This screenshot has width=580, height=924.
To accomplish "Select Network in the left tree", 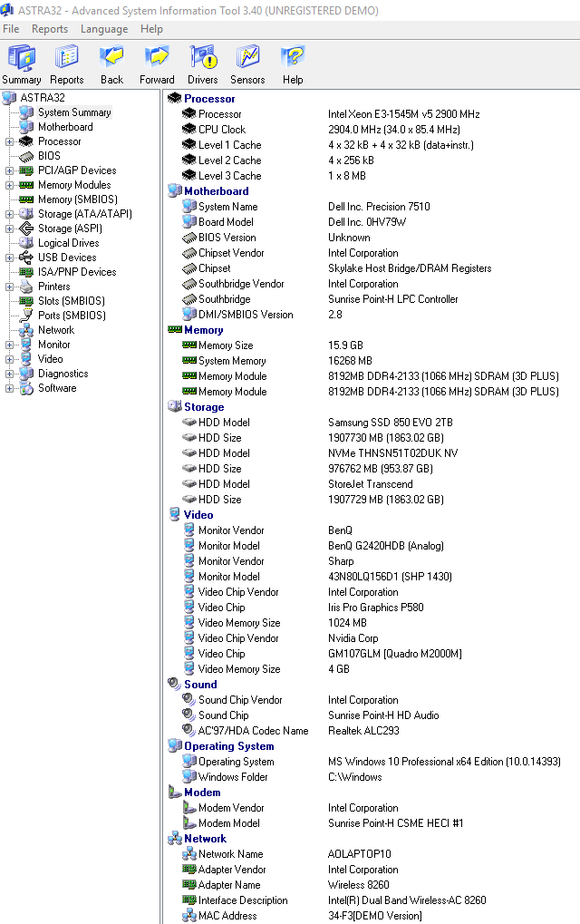I will click(56, 330).
